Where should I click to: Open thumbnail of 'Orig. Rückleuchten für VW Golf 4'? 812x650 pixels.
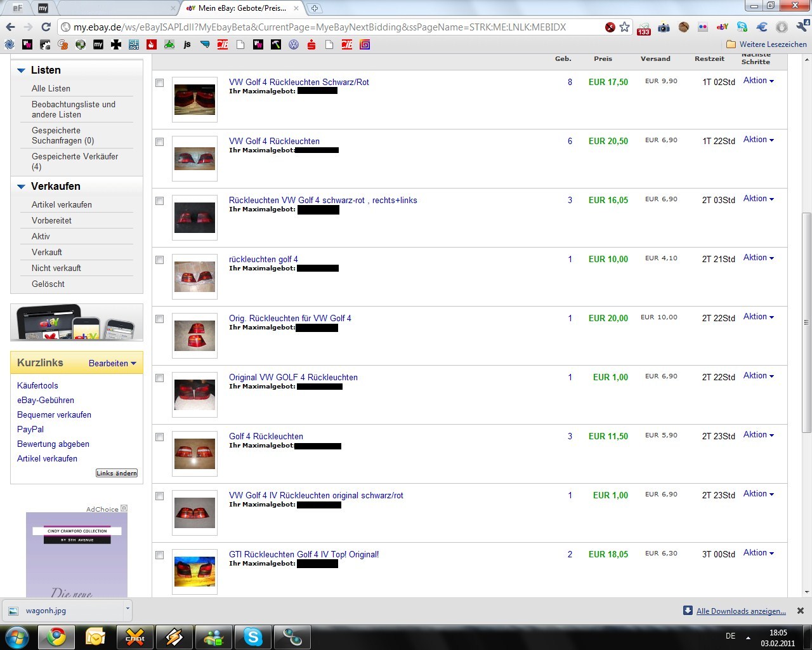click(195, 336)
